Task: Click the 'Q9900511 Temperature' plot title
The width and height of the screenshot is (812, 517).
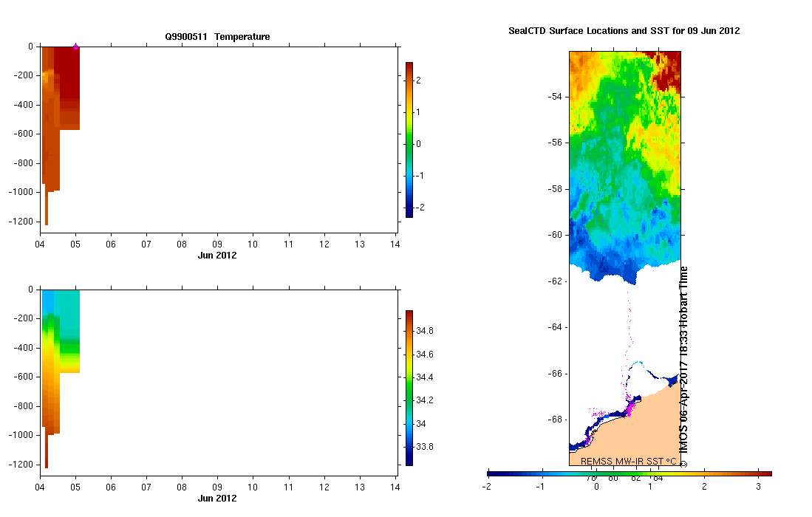Action: coord(217,37)
